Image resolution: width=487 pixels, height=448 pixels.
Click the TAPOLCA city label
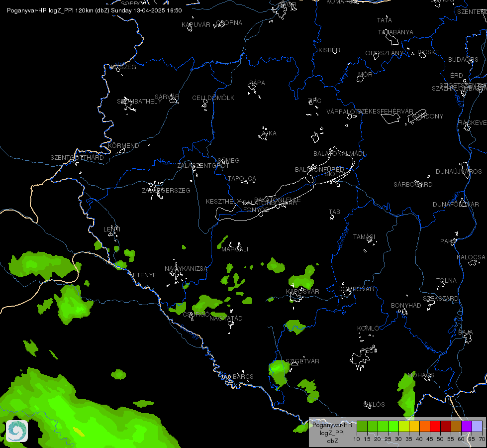click(242, 179)
